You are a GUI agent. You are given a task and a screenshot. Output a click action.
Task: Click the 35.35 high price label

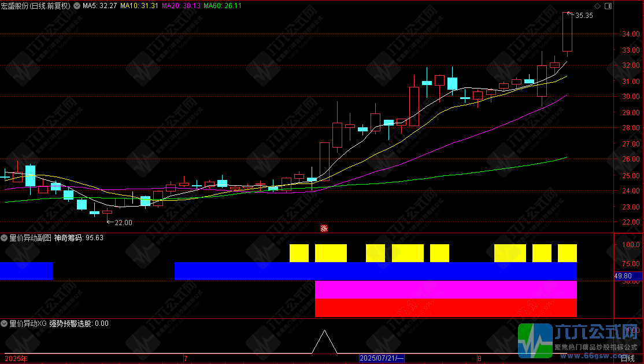coord(584,16)
